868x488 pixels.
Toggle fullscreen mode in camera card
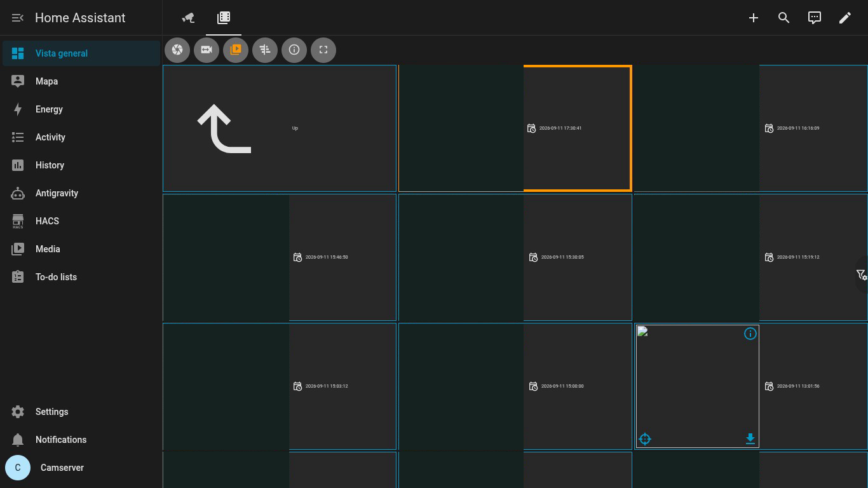pyautogui.click(x=323, y=50)
